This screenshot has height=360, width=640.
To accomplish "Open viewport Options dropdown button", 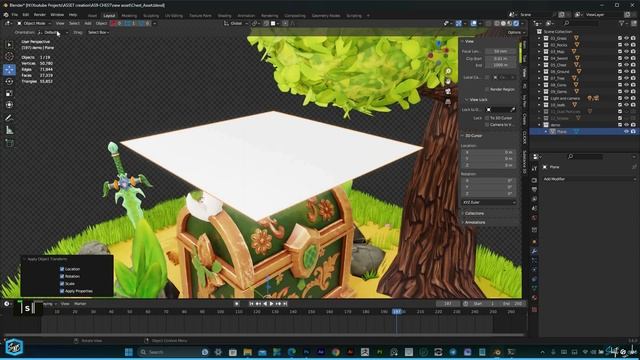I will point(515,32).
